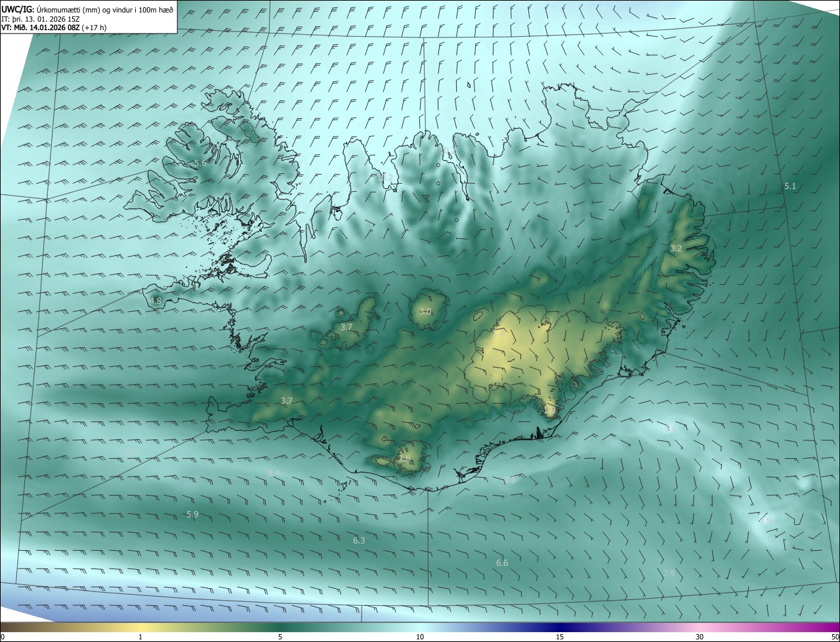Click the initial time line 'IT: þri. 13. 01. 2026 15Z'
This screenshot has height=642, width=840.
[41, 18]
